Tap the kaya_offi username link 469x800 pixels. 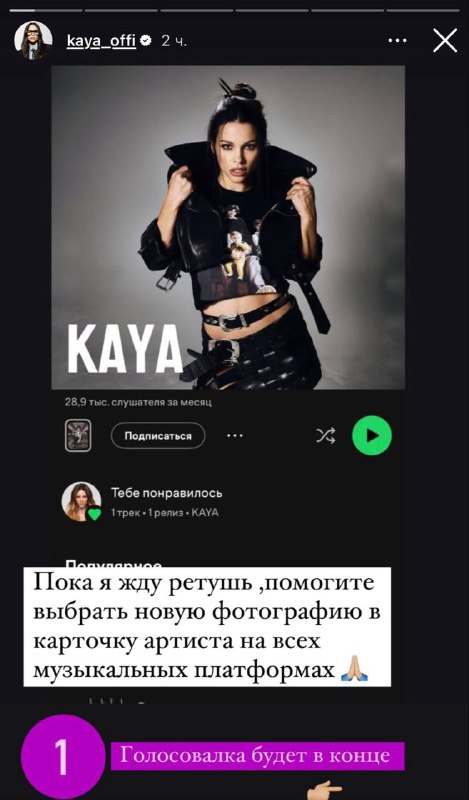(x=101, y=41)
